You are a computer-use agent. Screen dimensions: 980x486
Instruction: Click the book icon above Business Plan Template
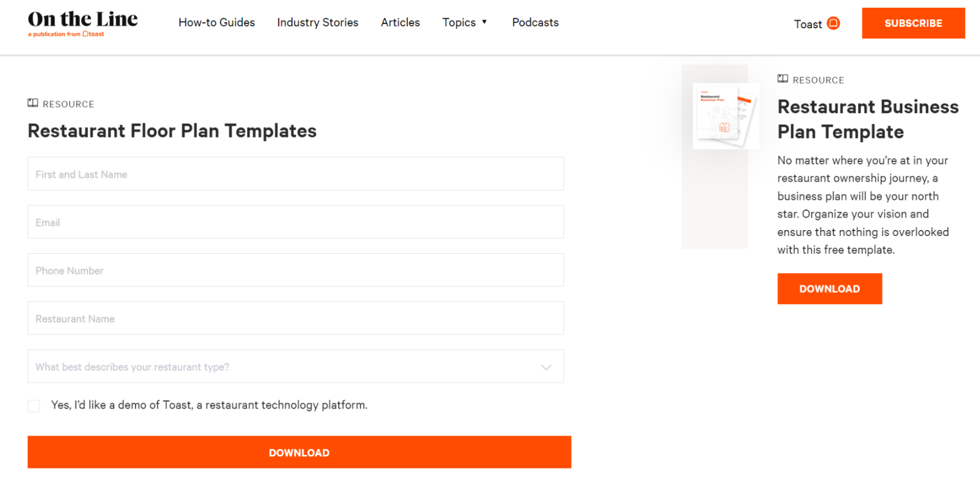[x=783, y=79]
